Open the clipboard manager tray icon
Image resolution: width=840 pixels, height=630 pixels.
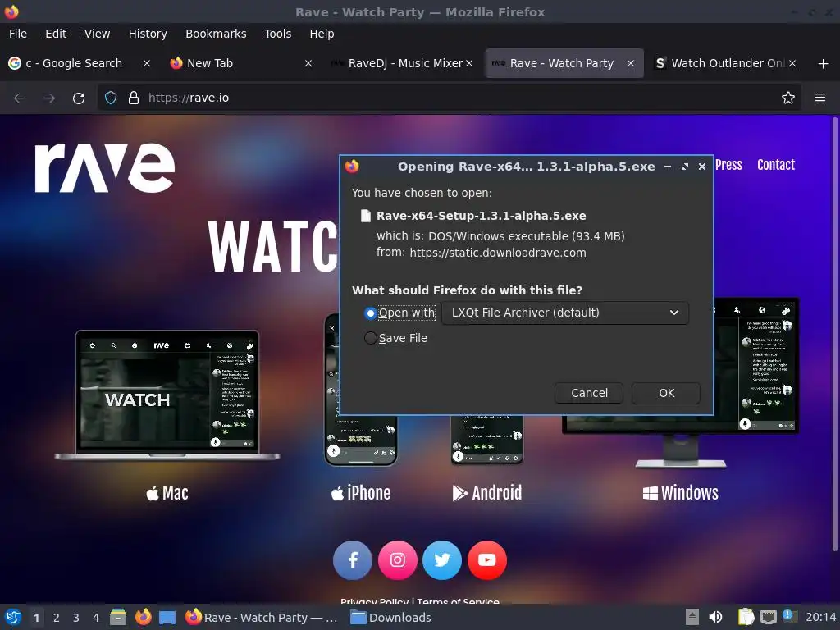[x=746, y=617]
